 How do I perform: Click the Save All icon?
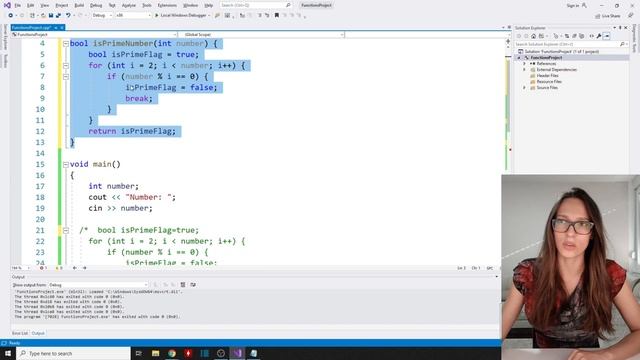(58, 16)
